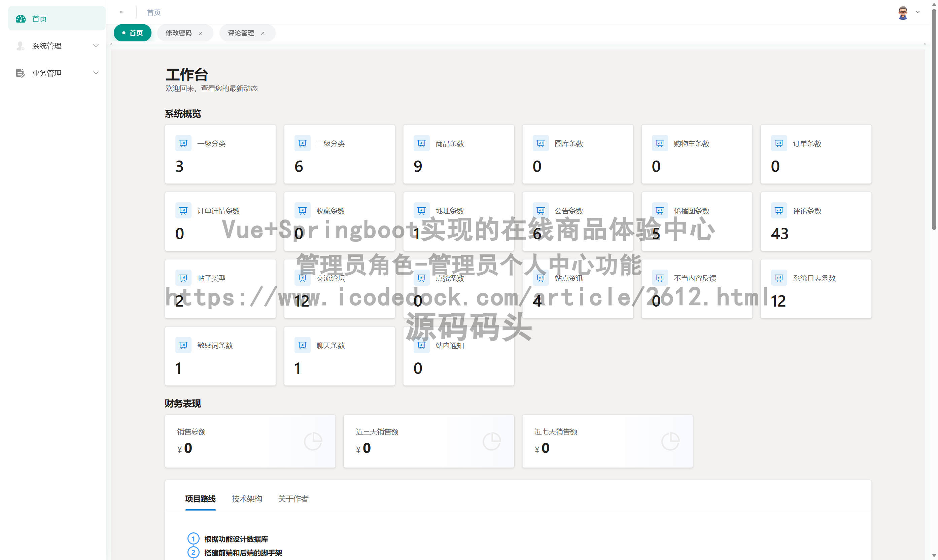Click the document icon next to 业务管理
The width and height of the screenshot is (938, 560).
21,73
